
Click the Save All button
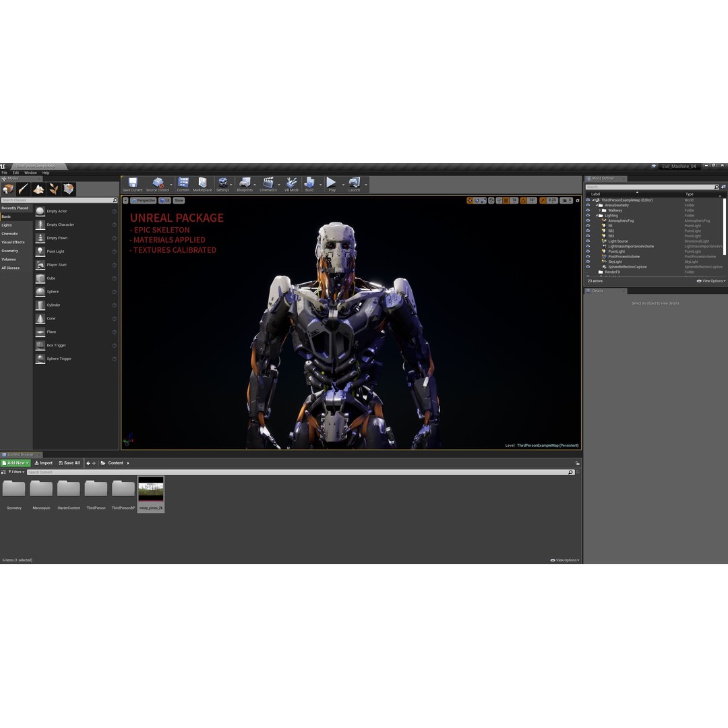click(69, 463)
